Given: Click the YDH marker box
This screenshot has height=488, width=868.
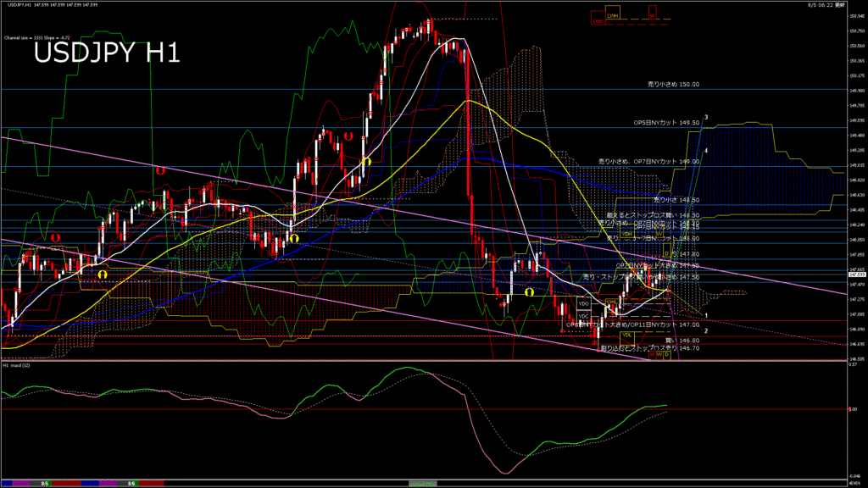Looking at the screenshot, I should (627, 234).
